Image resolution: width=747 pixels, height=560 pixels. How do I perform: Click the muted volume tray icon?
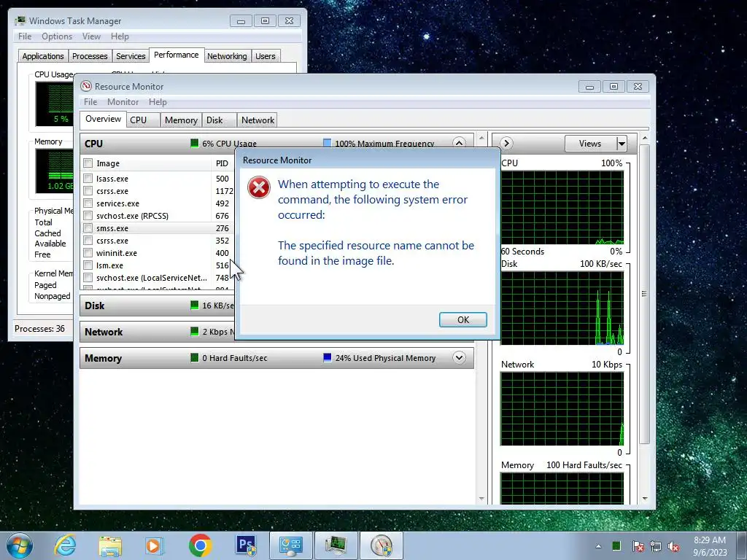coord(673,546)
